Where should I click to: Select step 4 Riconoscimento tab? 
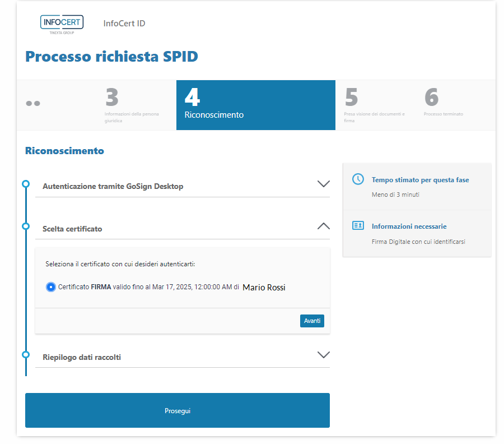pyautogui.click(x=255, y=105)
